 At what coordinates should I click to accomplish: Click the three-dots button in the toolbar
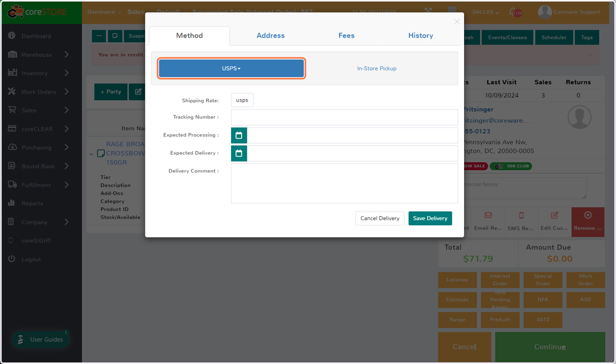tap(99, 36)
